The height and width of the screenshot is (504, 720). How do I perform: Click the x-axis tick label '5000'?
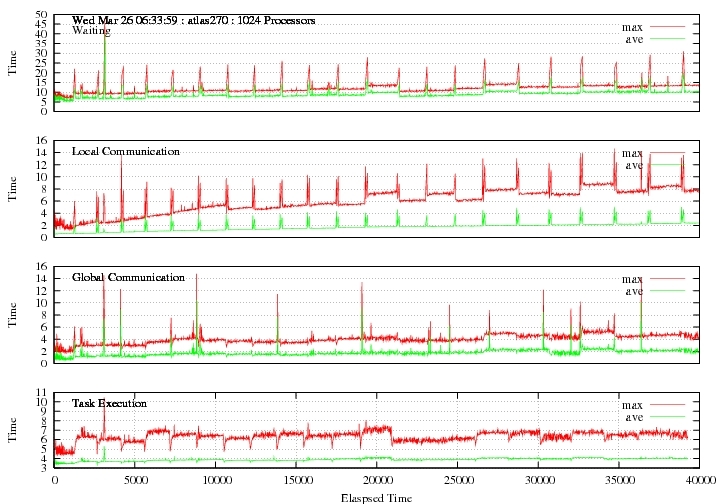click(x=135, y=481)
